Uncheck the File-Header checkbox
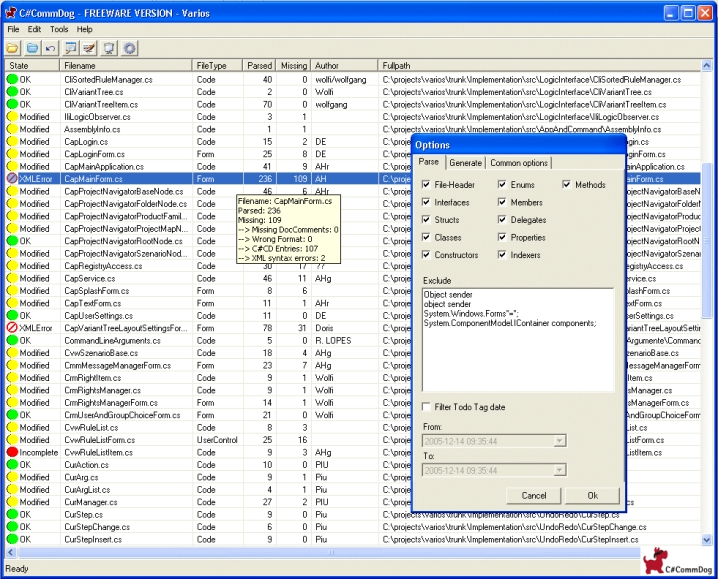This screenshot has height=579, width=718. click(x=427, y=185)
